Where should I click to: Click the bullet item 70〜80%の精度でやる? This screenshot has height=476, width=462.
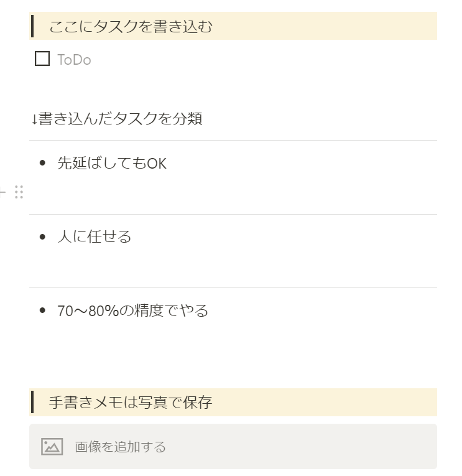tap(132, 310)
